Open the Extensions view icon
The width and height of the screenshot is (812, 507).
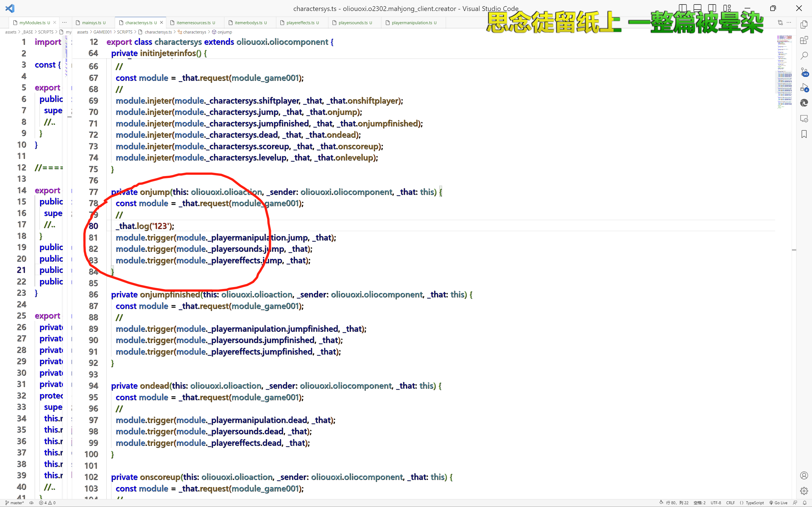click(x=804, y=40)
